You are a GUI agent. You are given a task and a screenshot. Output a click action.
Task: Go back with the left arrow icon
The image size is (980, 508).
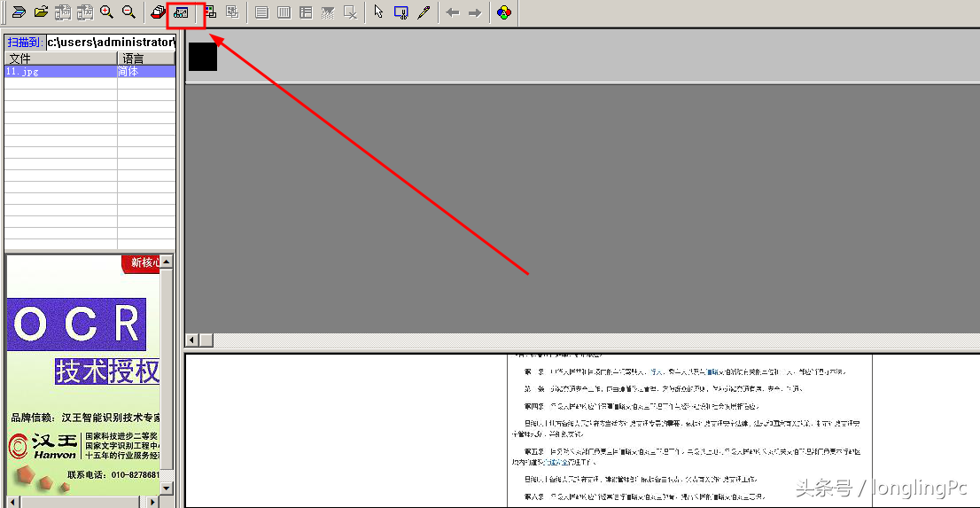point(453,12)
